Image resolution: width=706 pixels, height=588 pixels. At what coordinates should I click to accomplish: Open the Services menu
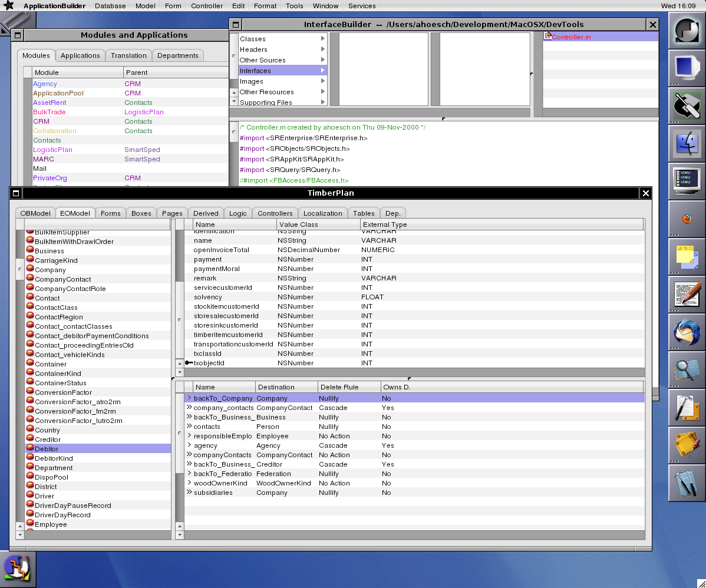pos(362,6)
